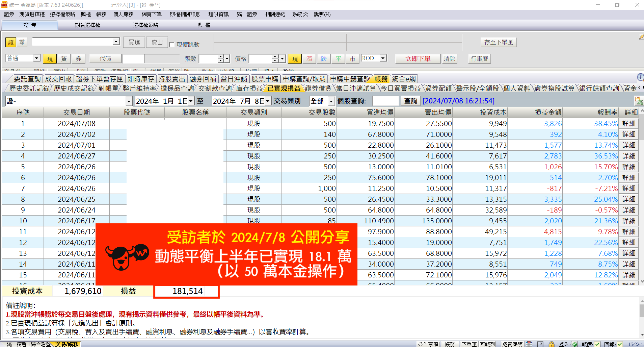This screenshot has width=644, height=347.
Task: Open the 張數 quantity dropdown arrow
Action: pyautogui.click(x=227, y=59)
